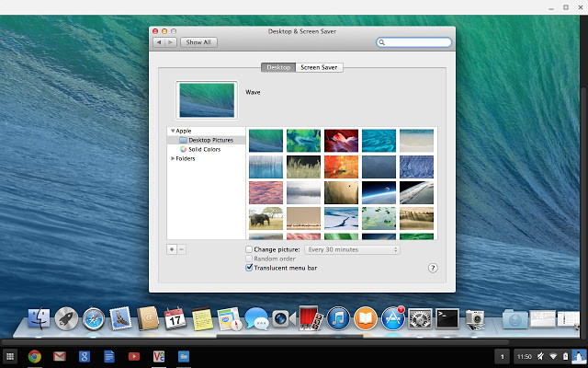The image size is (588, 368).
Task: Click the Show All button
Action: pyautogui.click(x=198, y=42)
